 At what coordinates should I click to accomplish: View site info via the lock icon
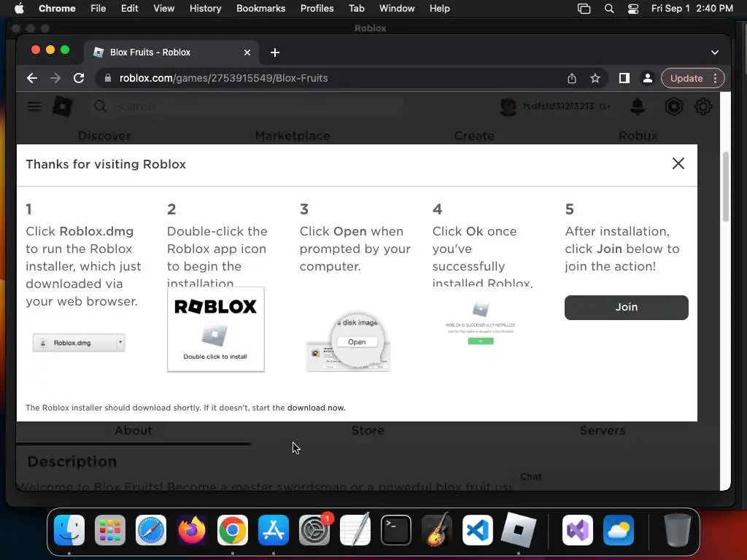(x=108, y=78)
